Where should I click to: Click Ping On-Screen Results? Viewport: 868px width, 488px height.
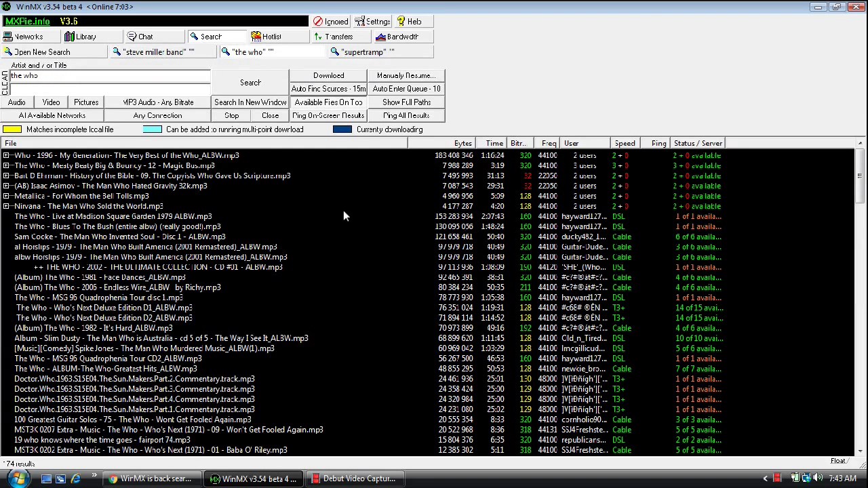click(328, 116)
